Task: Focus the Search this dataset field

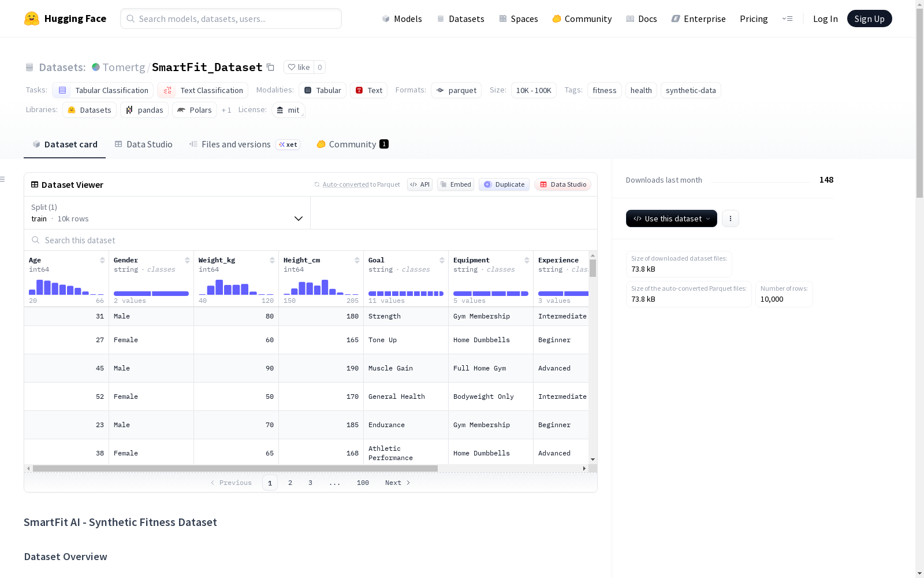Action: [311, 240]
